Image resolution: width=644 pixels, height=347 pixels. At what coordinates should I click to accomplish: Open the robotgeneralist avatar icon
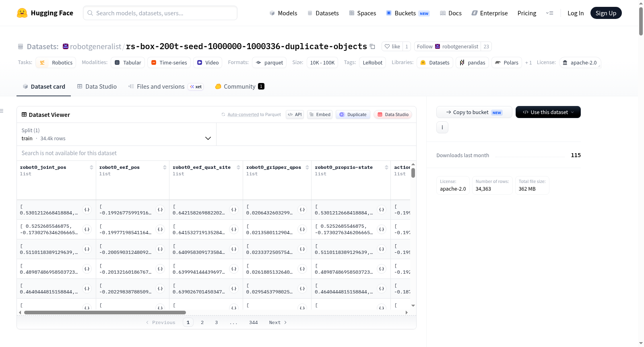pyautogui.click(x=66, y=46)
